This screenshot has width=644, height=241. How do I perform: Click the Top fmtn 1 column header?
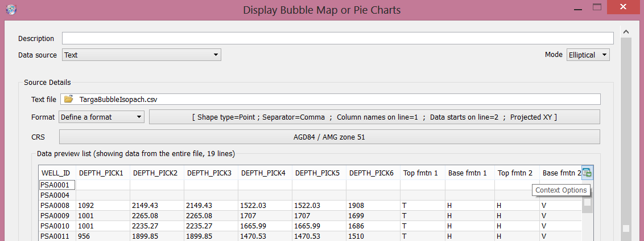pyautogui.click(x=422, y=173)
